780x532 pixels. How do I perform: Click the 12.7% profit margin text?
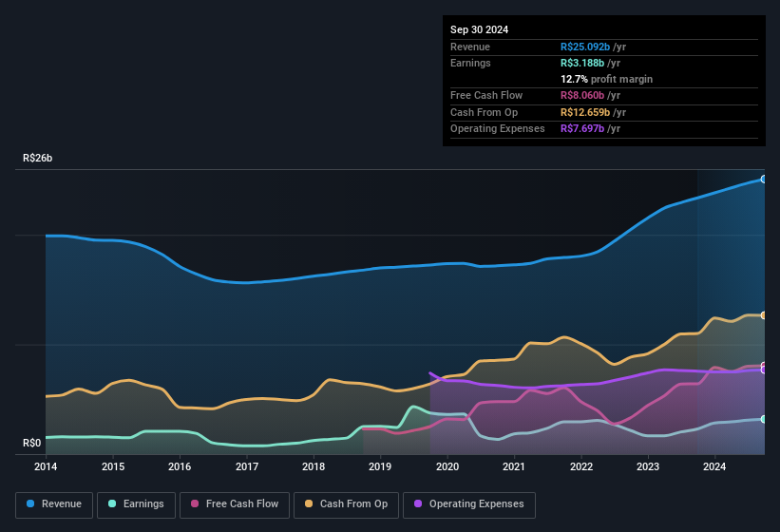[x=606, y=79]
